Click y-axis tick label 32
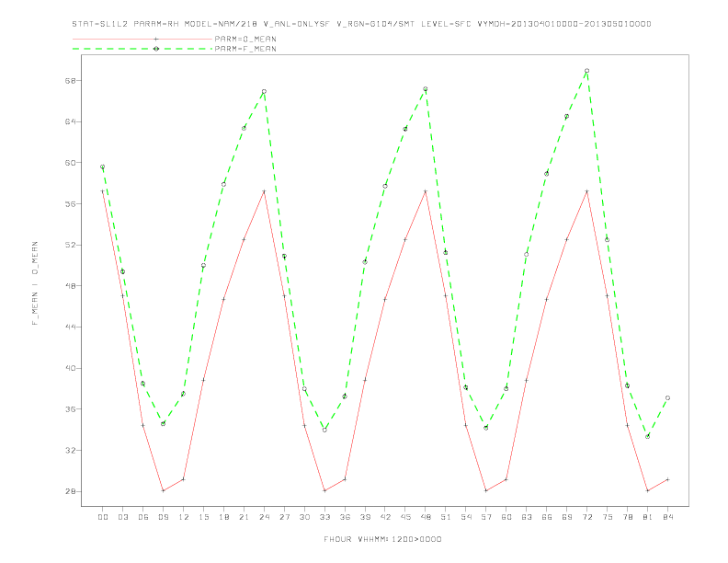Viewport: 728px width, 563px height. [x=71, y=450]
